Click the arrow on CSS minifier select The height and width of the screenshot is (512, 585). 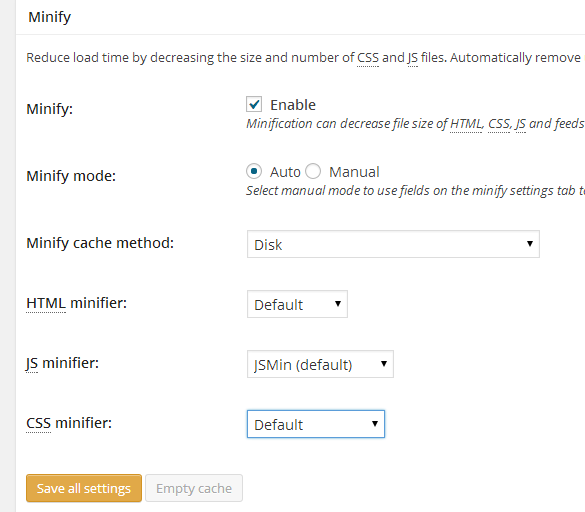[375, 424]
